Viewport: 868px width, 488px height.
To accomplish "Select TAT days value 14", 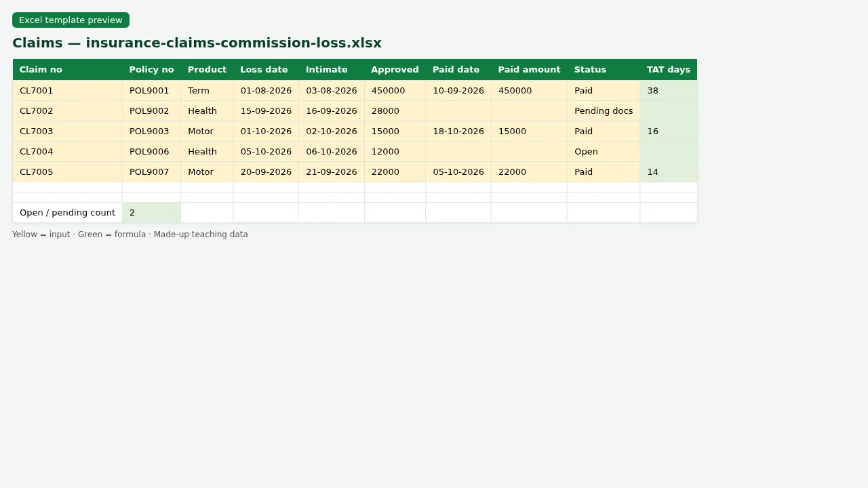I will click(669, 172).
